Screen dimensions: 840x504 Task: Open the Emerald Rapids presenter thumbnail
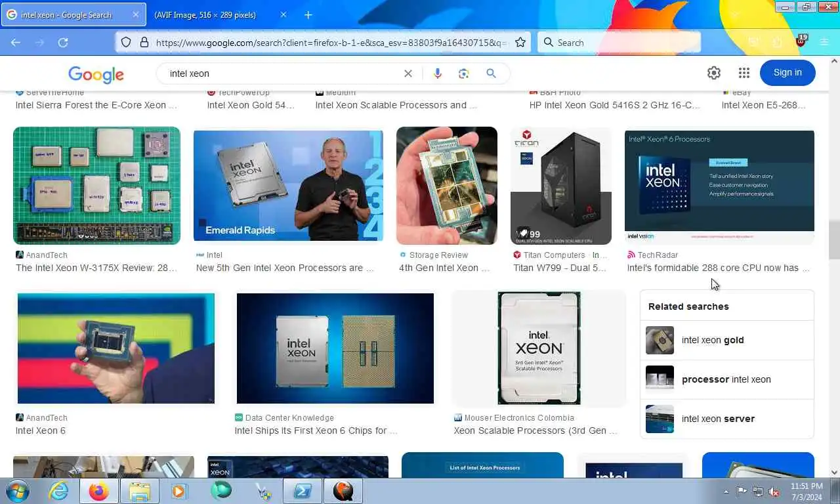[x=288, y=186]
